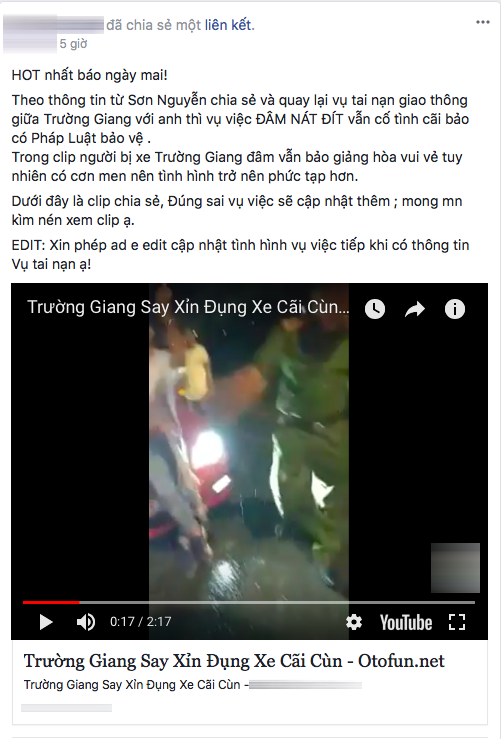Open video settings gear icon
Viewport: 501px width, 739px height.
tap(354, 622)
